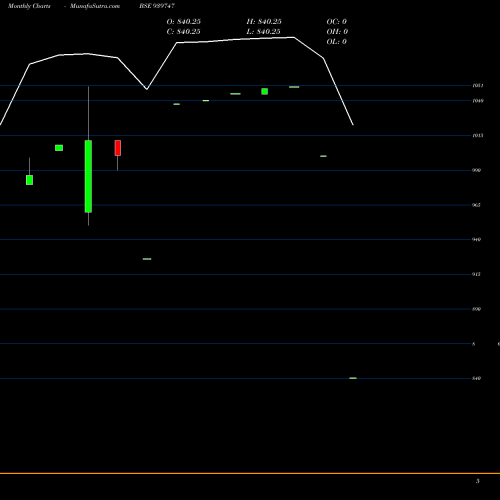This screenshot has width=500, height=500.
Task: Click the 1015 price axis label
Action: [478, 135]
